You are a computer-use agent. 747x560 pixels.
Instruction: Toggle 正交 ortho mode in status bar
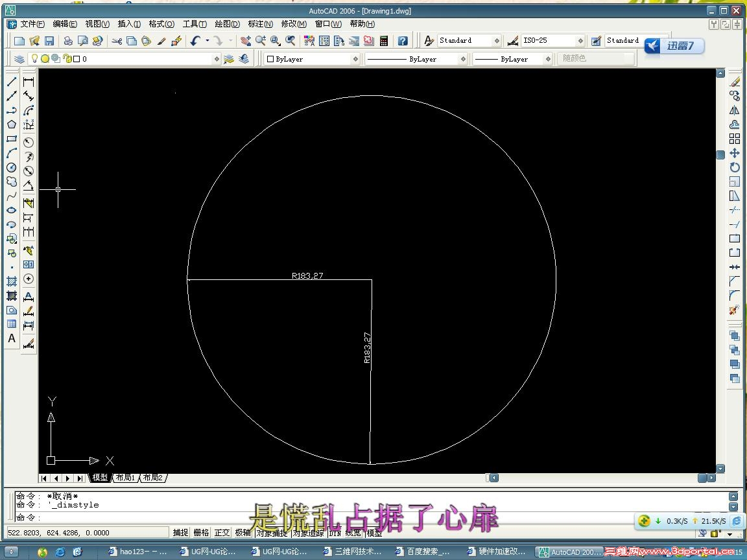click(x=222, y=532)
